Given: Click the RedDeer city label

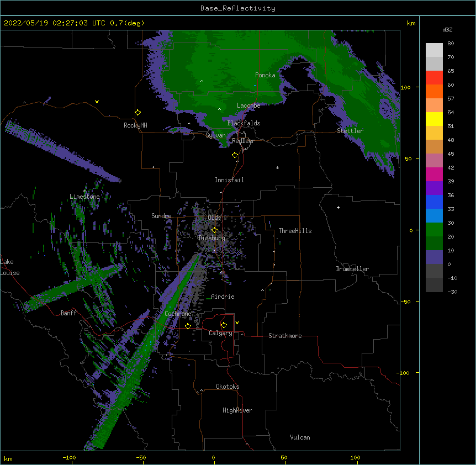Looking at the screenshot, I should coord(243,141).
